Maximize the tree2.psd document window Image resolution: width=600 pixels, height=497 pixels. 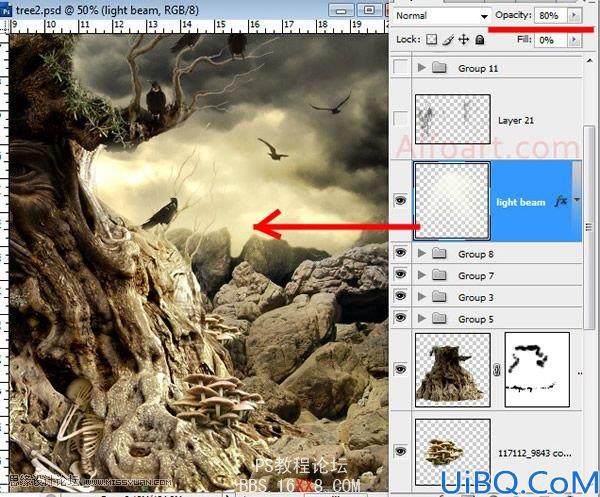point(368,10)
